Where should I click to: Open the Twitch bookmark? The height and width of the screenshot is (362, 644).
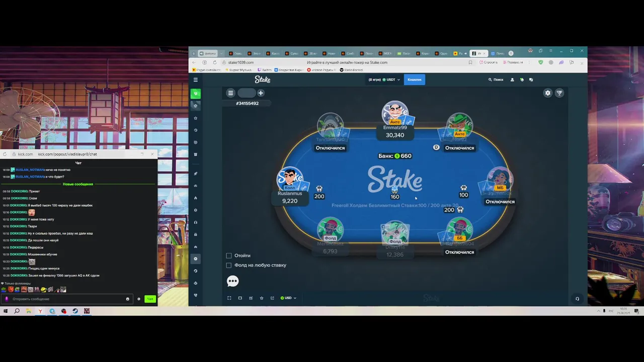(x=264, y=70)
